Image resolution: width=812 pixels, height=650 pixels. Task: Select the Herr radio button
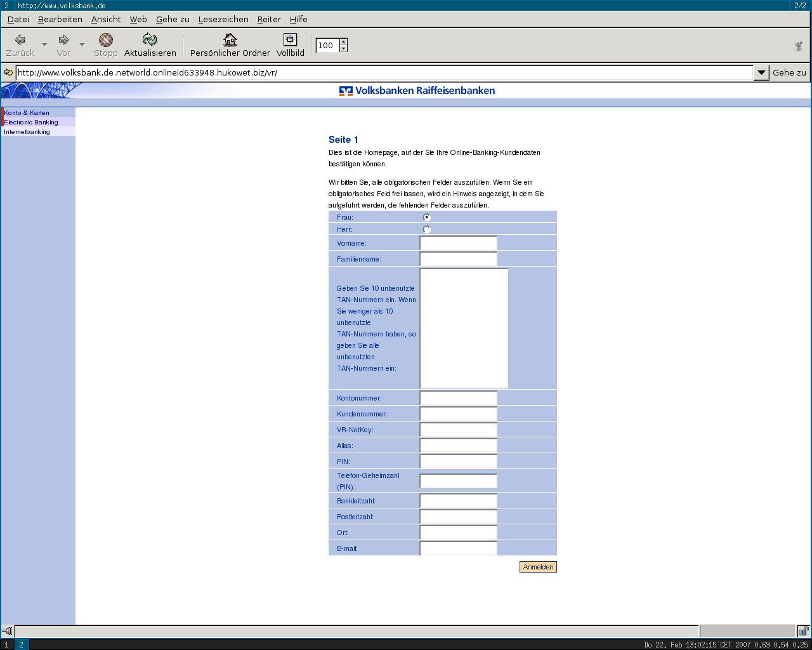(427, 229)
